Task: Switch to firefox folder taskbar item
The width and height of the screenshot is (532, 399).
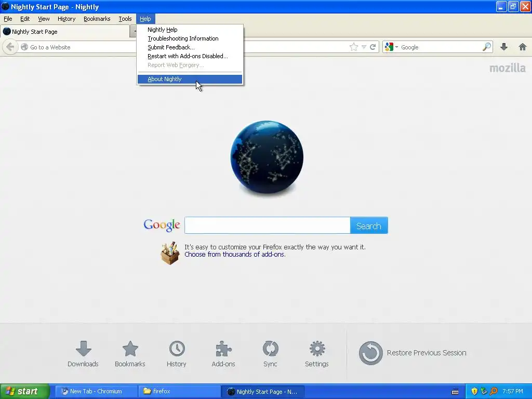Action: (x=179, y=391)
